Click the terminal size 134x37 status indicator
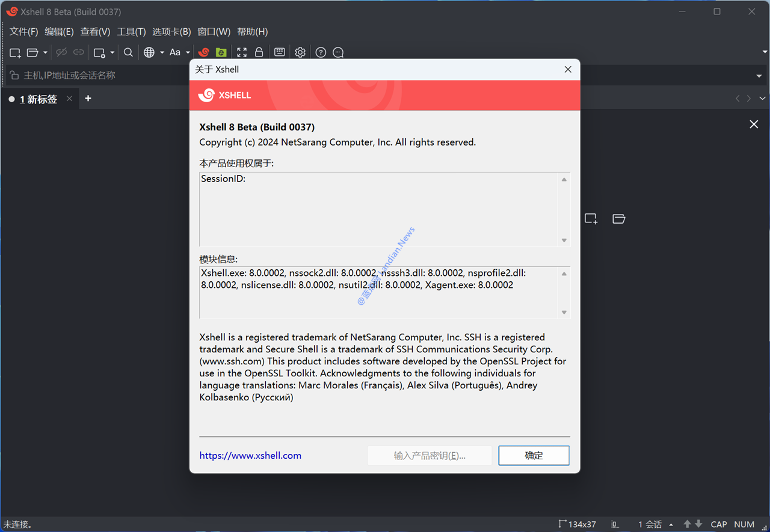This screenshot has width=770, height=532. [x=577, y=524]
